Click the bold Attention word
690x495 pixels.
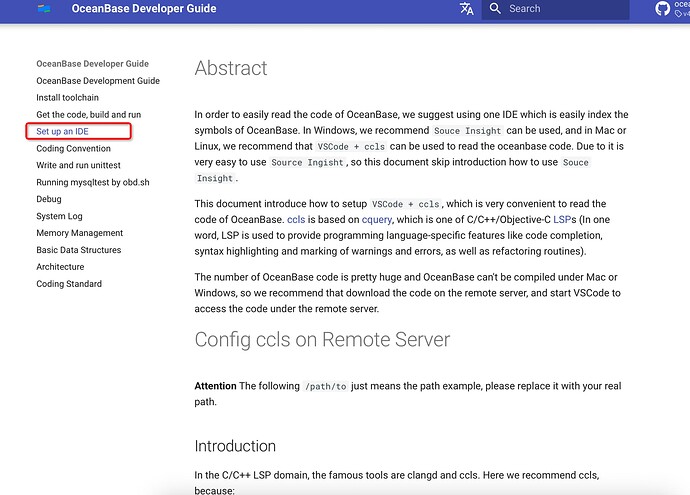pos(215,386)
